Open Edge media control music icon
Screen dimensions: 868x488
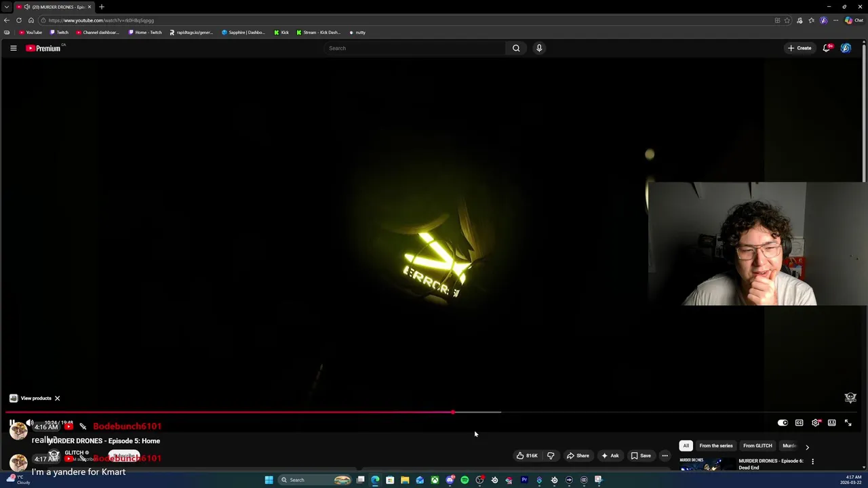(x=800, y=20)
